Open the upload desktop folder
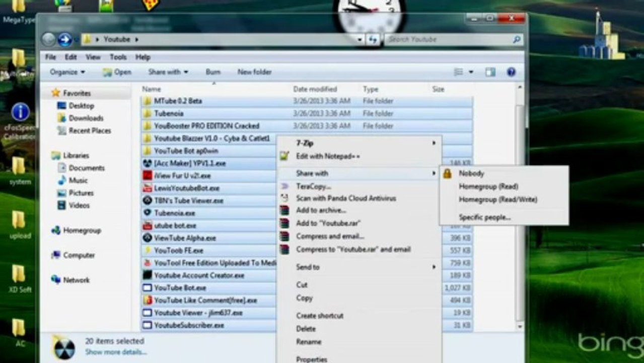 pyautogui.click(x=19, y=225)
